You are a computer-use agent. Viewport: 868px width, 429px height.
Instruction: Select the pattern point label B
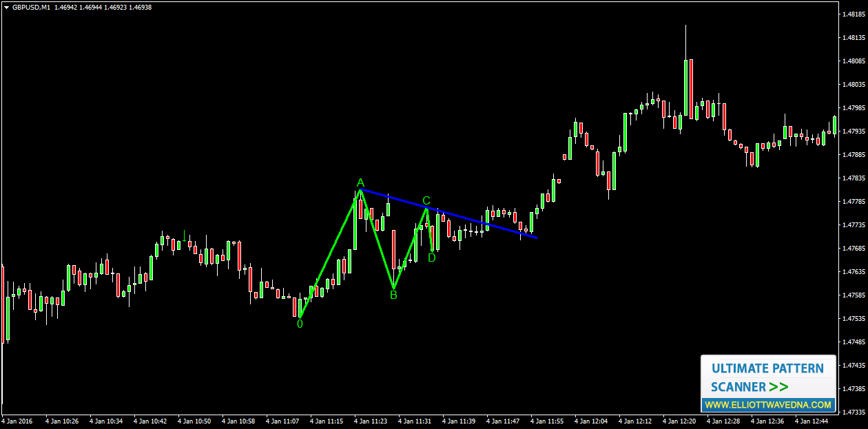coord(393,295)
